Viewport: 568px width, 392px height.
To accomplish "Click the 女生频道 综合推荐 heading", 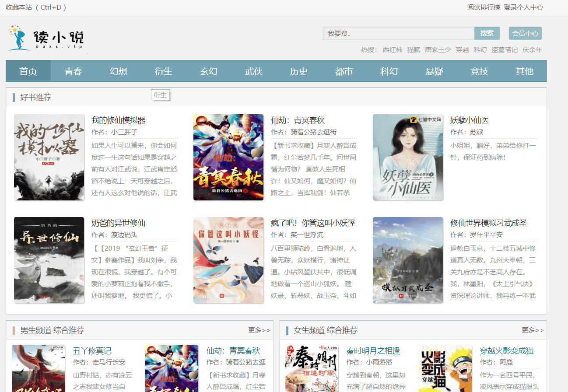I will coord(326,330).
